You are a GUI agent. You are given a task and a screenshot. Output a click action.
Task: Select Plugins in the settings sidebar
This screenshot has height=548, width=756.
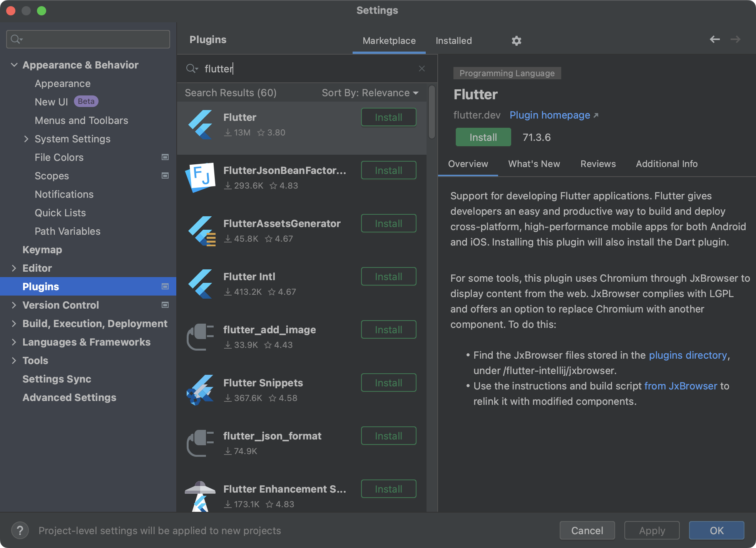[40, 286]
